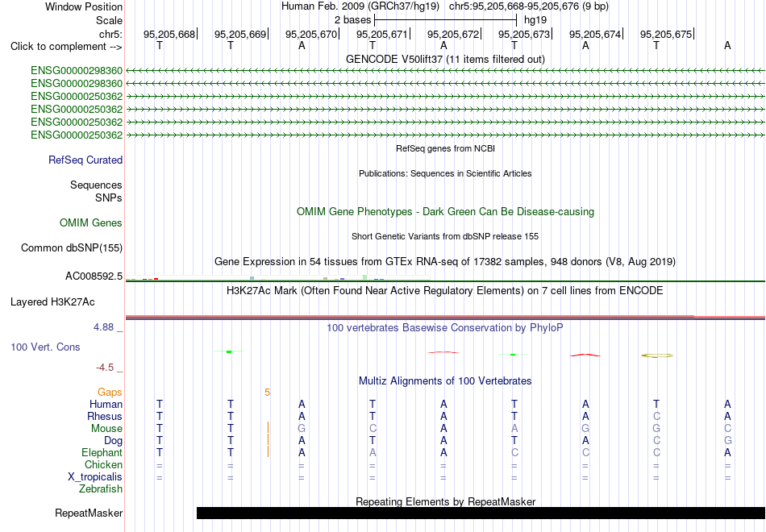Click the GTEx Gene Expression track title
The image size is (766, 532).
pos(445,262)
